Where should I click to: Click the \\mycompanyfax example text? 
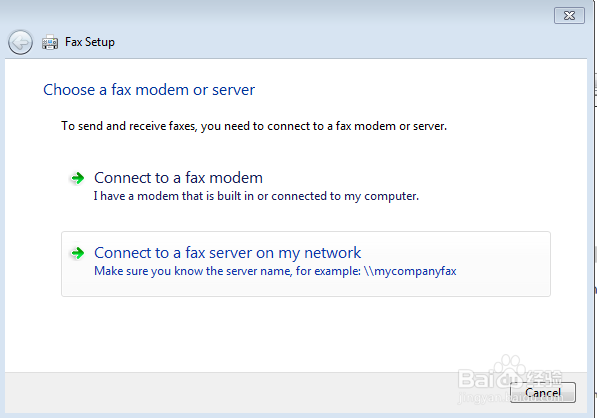click(410, 271)
